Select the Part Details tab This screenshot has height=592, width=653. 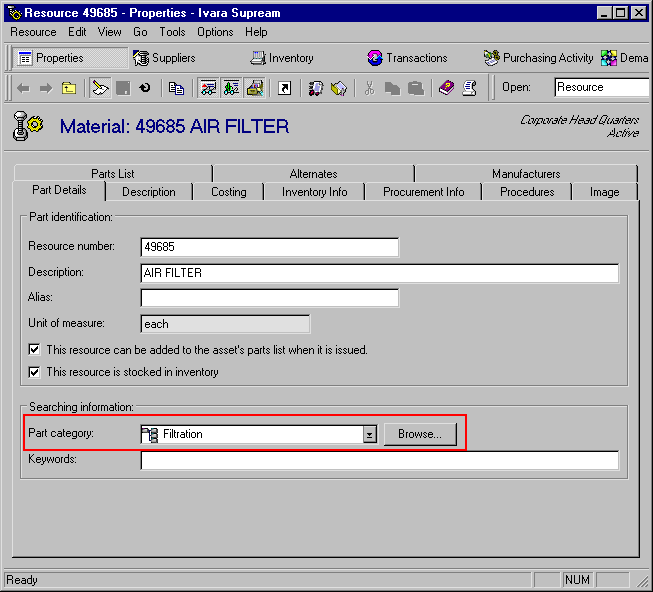point(59,190)
